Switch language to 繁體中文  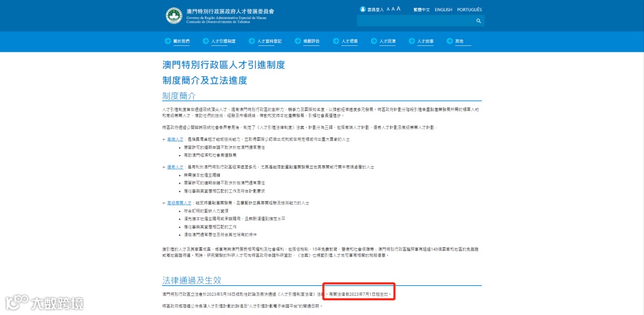point(422,10)
